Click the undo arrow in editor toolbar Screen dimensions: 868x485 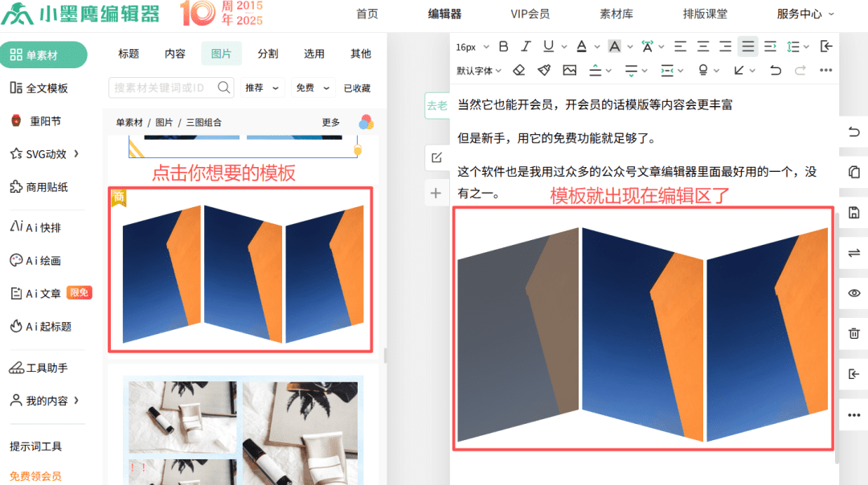pyautogui.click(x=776, y=71)
